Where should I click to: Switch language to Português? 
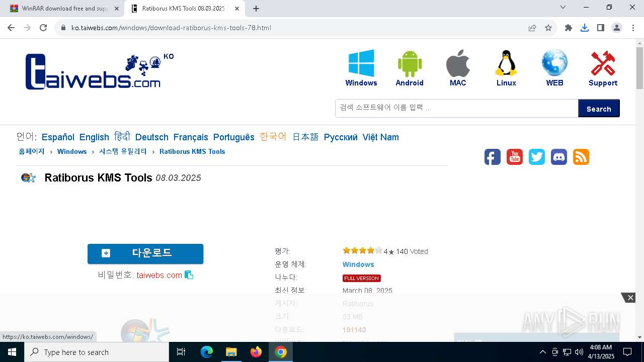[234, 137]
